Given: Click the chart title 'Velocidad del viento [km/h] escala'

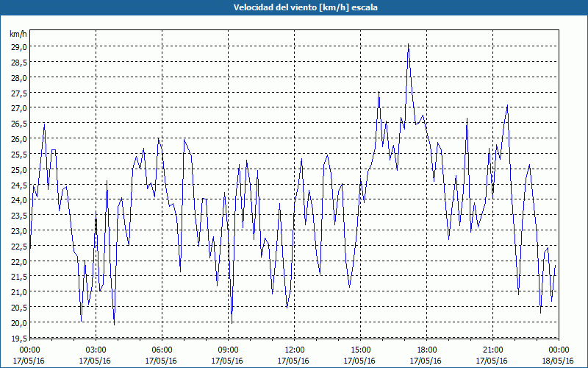Looking at the screenshot, I should (305, 7).
